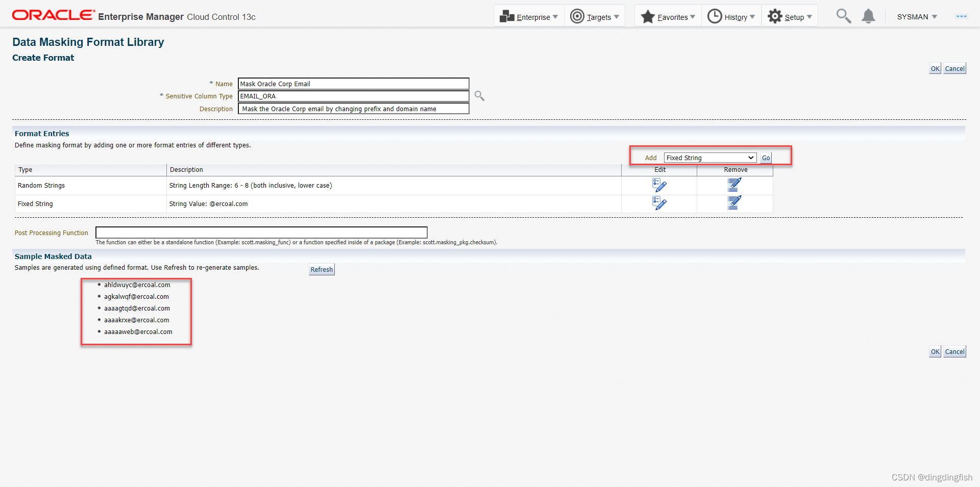This screenshot has height=487, width=980.
Task: Focus the Description input field
Action: 353,109
